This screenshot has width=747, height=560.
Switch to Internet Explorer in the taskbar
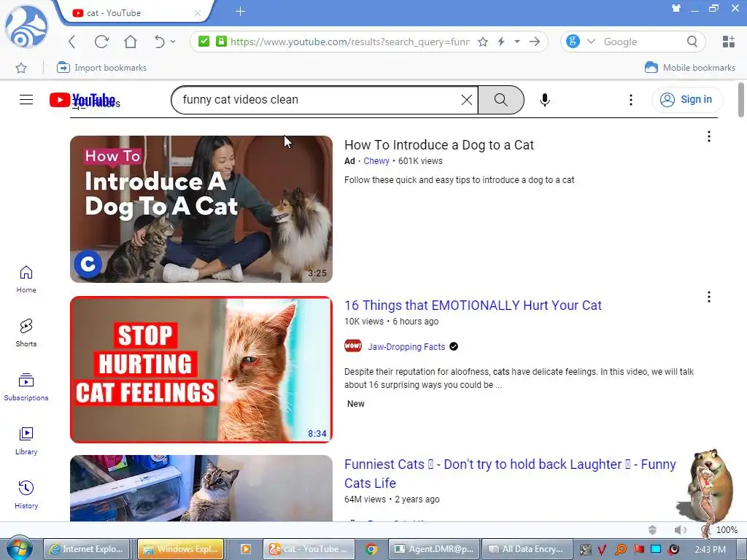pos(88,549)
